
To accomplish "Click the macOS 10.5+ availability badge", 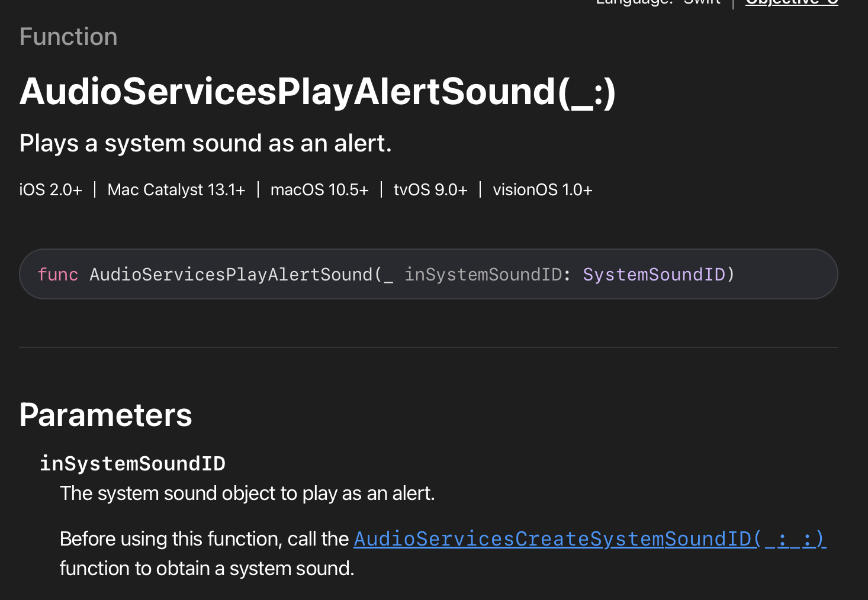I will pos(319,190).
